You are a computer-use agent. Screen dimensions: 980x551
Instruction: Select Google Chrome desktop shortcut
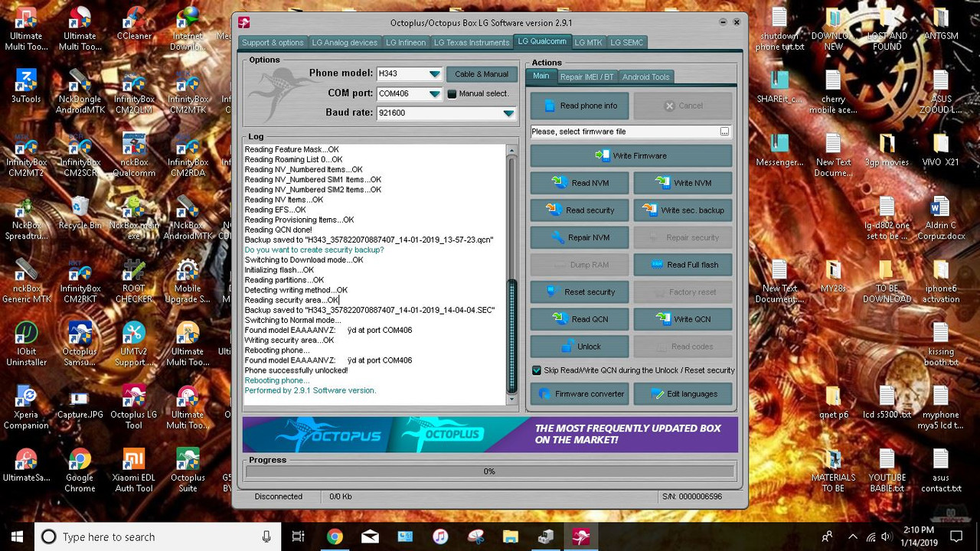(x=80, y=471)
